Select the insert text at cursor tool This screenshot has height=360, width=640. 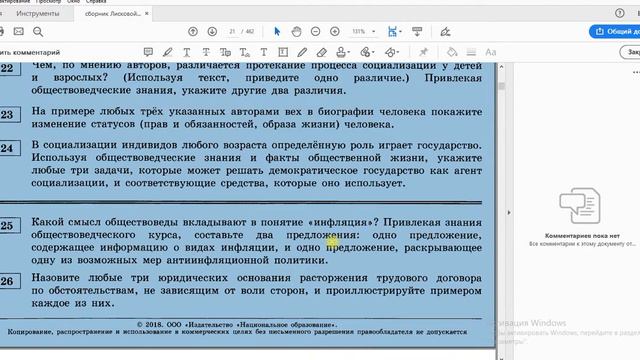244,52
